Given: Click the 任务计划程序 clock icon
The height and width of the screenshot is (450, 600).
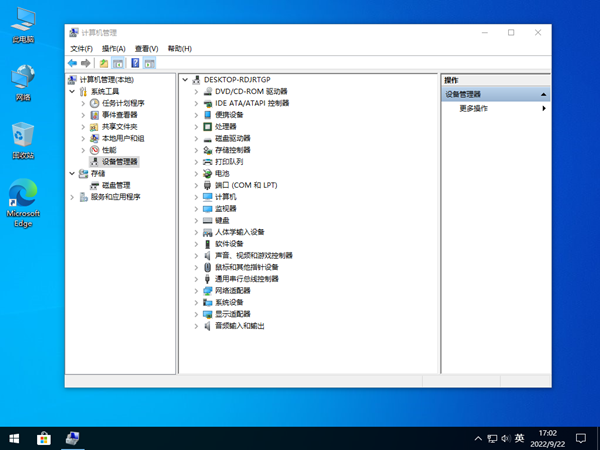Looking at the screenshot, I should 94,103.
